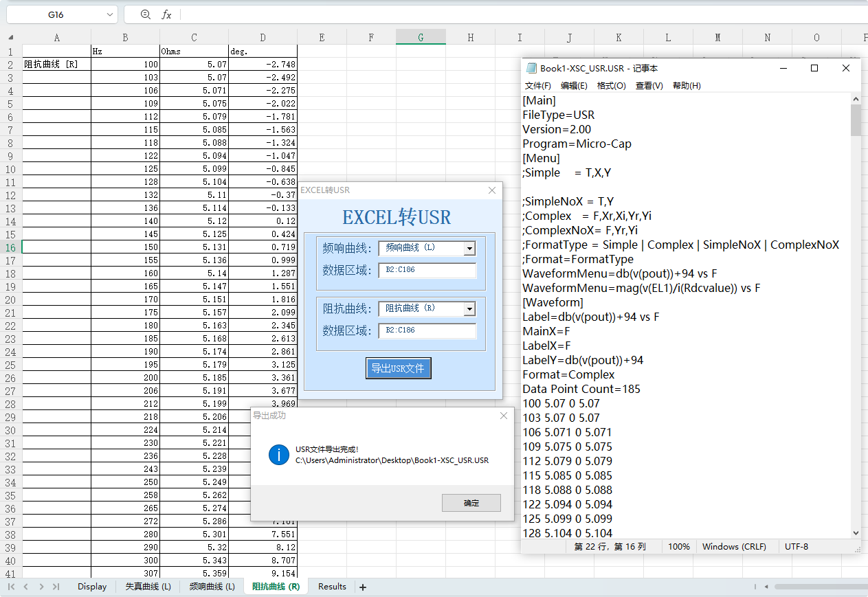868x597 pixels.
Task: Click UTF-8 encoding in Notepad status bar
Action: pos(797,547)
